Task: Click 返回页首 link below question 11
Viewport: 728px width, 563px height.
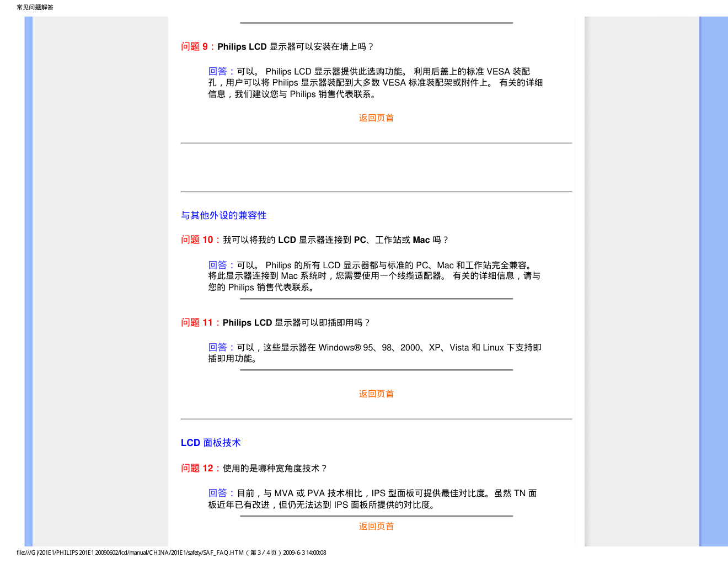Action: [376, 394]
